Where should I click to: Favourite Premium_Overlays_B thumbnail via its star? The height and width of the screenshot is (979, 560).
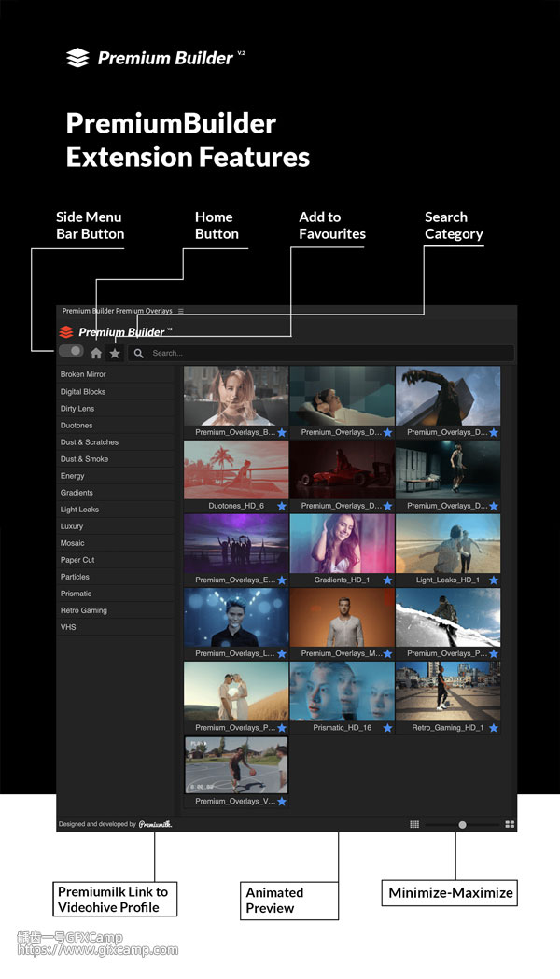pos(282,433)
